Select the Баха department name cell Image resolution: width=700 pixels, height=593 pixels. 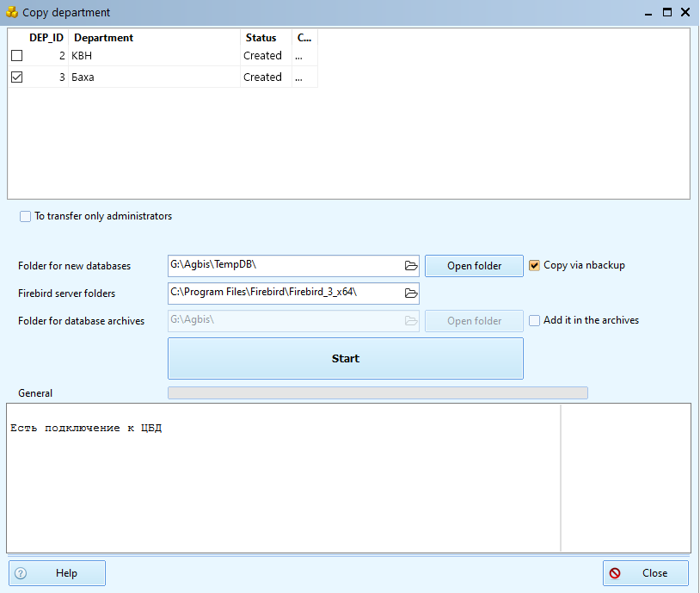click(154, 77)
